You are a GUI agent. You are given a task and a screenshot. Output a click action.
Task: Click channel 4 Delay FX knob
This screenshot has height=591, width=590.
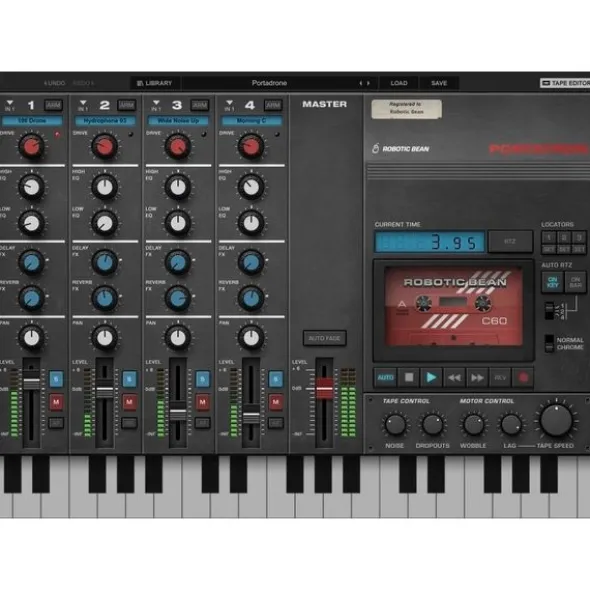tap(251, 262)
